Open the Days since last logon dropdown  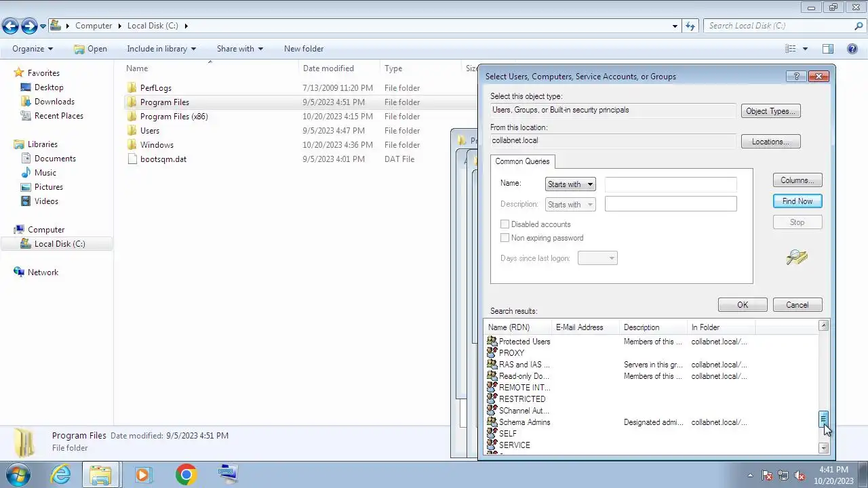(x=597, y=258)
